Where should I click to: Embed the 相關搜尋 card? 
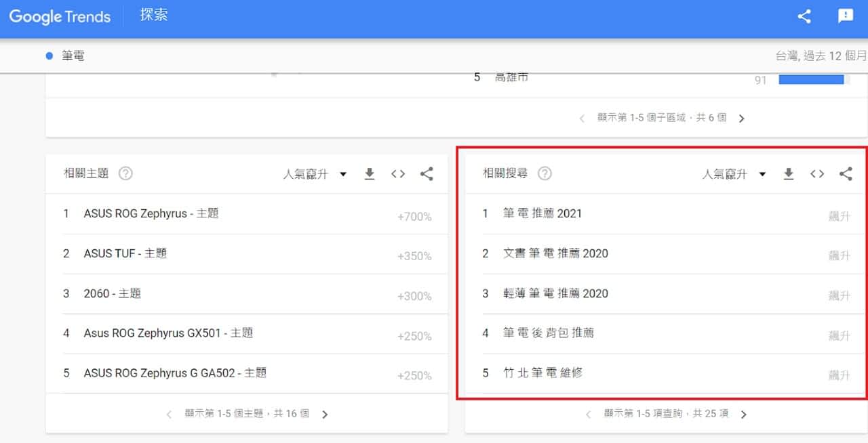817,174
